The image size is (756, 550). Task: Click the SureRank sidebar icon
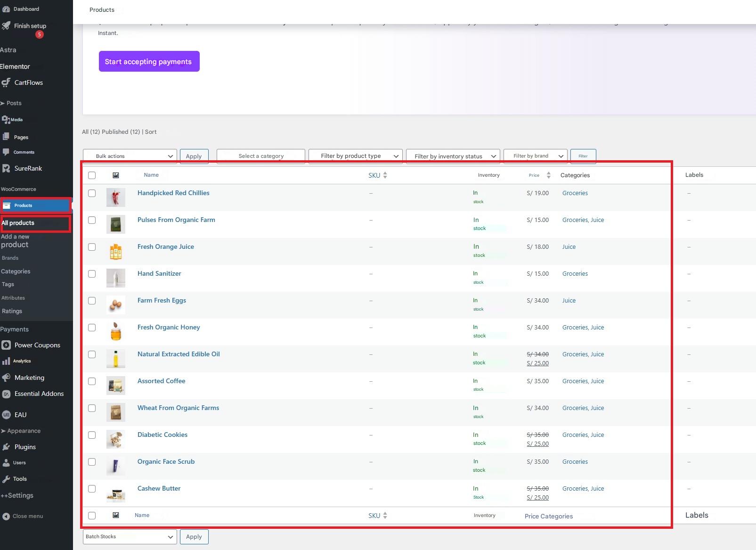[6, 168]
